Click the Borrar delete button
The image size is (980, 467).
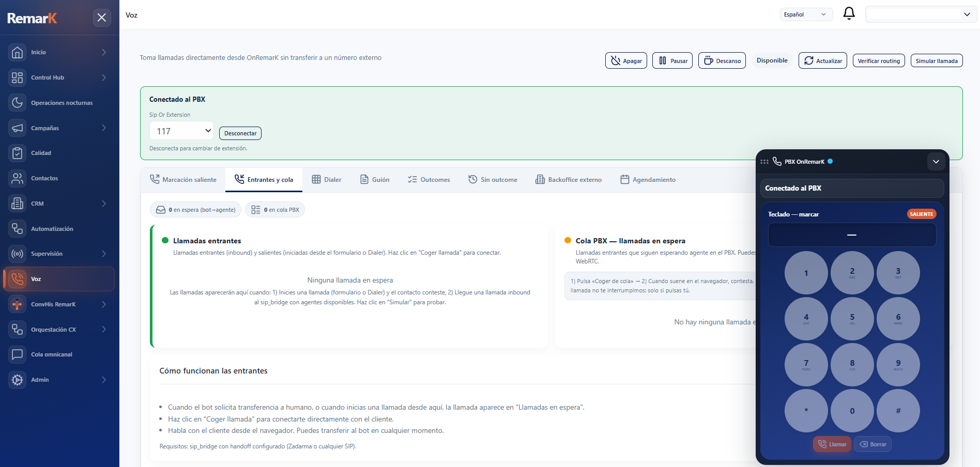coord(872,444)
